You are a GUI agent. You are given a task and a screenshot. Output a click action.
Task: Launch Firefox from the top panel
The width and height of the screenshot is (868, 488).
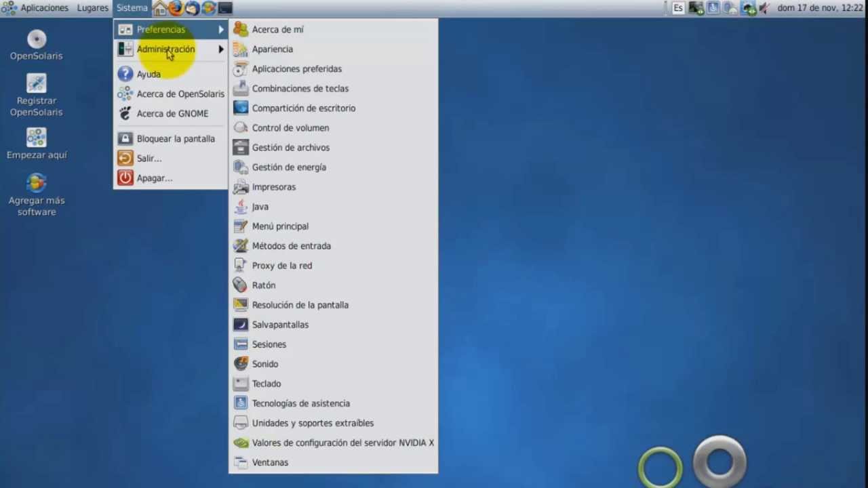176,8
